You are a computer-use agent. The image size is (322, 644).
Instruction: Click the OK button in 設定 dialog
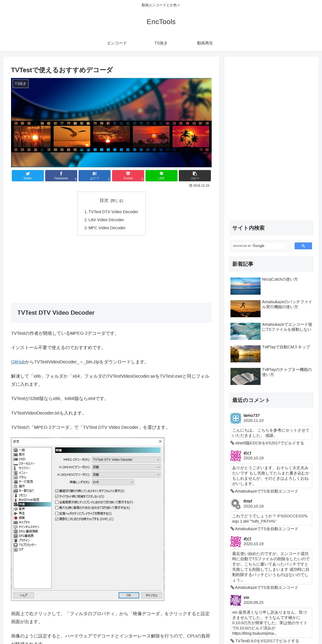tap(129, 595)
